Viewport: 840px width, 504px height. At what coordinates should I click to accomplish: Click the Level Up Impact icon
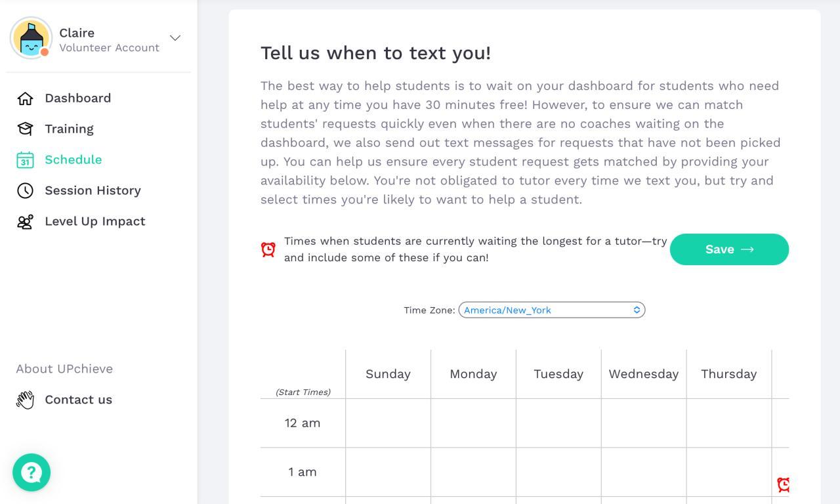pyautogui.click(x=25, y=222)
